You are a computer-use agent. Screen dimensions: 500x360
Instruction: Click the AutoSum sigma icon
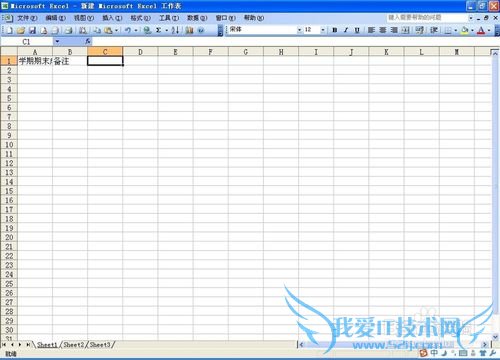pyautogui.click(x=159, y=30)
